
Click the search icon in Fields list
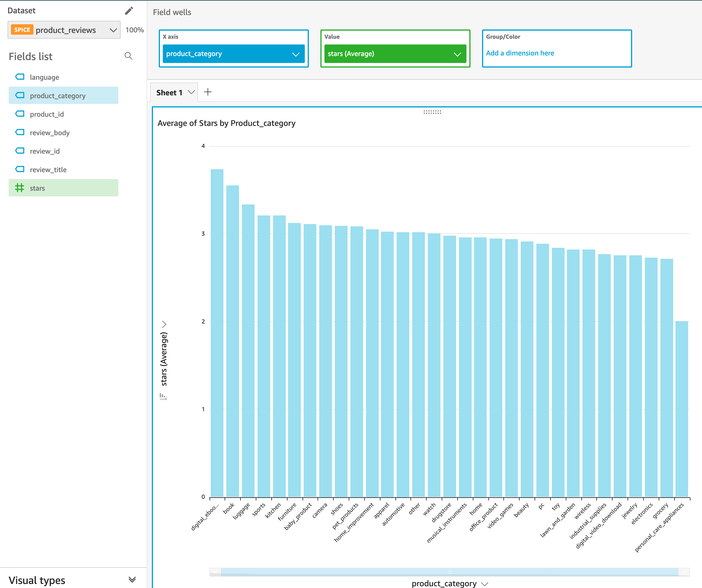pos(128,55)
